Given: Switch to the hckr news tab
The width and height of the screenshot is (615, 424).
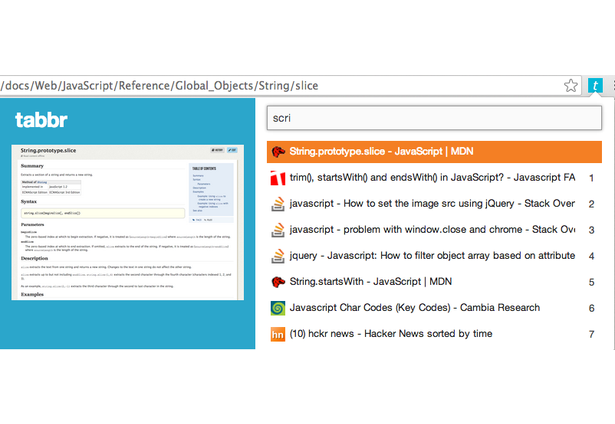Looking at the screenshot, I should pyautogui.click(x=434, y=334).
